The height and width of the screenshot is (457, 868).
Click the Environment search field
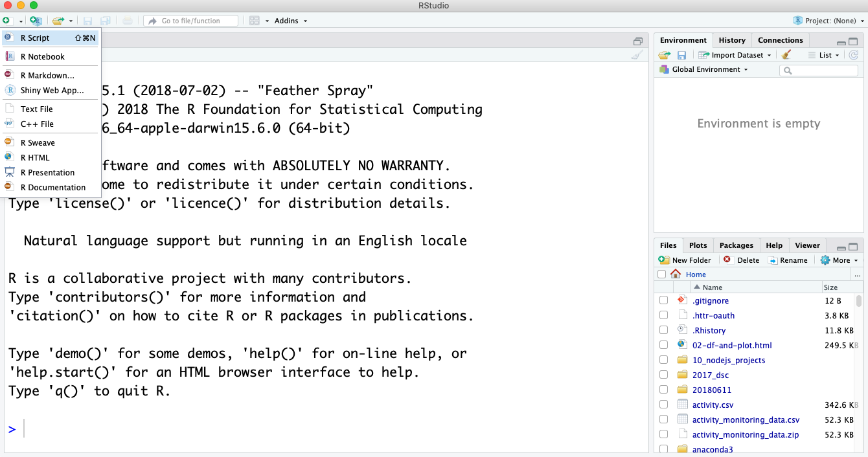[x=818, y=70]
